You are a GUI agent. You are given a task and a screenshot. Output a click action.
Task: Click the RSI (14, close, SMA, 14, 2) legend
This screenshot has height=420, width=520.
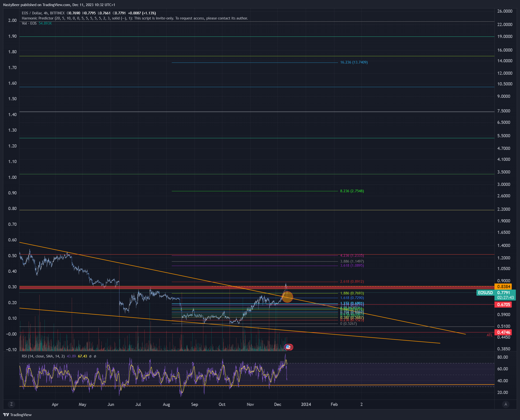[43, 356]
